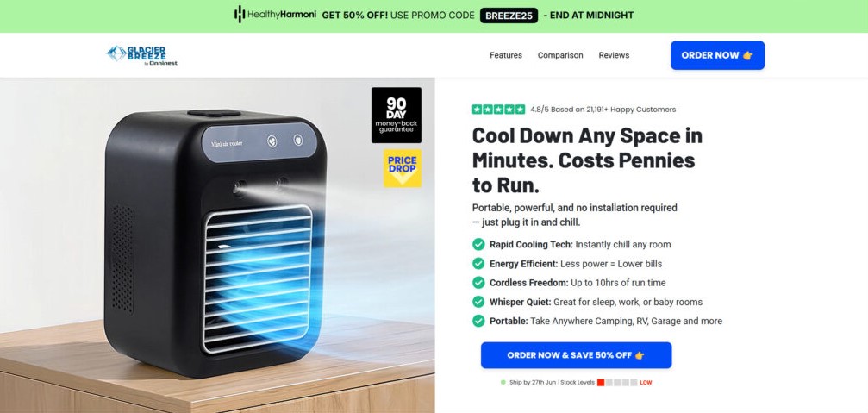Click the Glacier Breeze logo

click(141, 55)
